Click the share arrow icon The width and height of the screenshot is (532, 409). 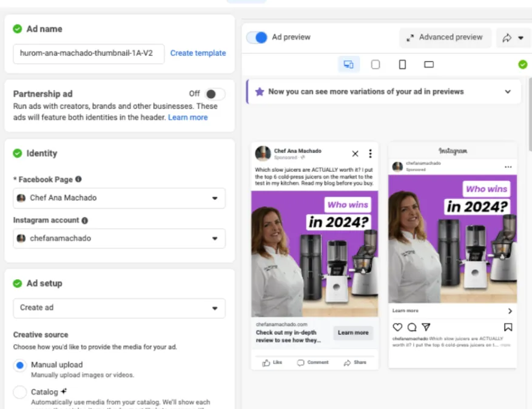coord(507,38)
